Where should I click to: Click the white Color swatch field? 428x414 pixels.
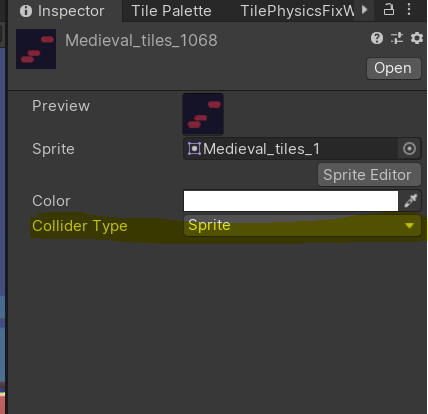click(291, 201)
